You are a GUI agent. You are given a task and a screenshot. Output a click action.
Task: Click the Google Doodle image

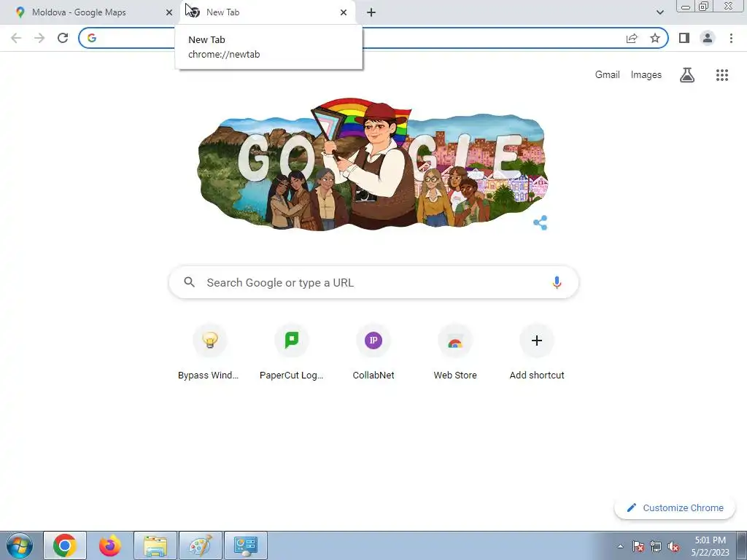click(x=373, y=166)
